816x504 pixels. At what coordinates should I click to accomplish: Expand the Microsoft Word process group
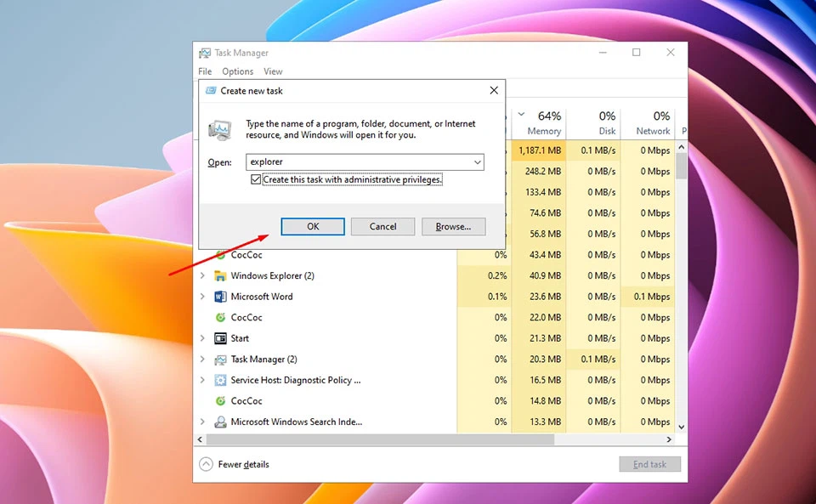point(202,297)
